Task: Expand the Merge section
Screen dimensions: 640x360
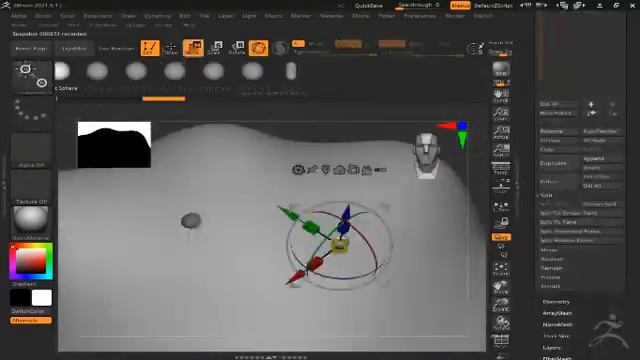Action: coord(549,250)
